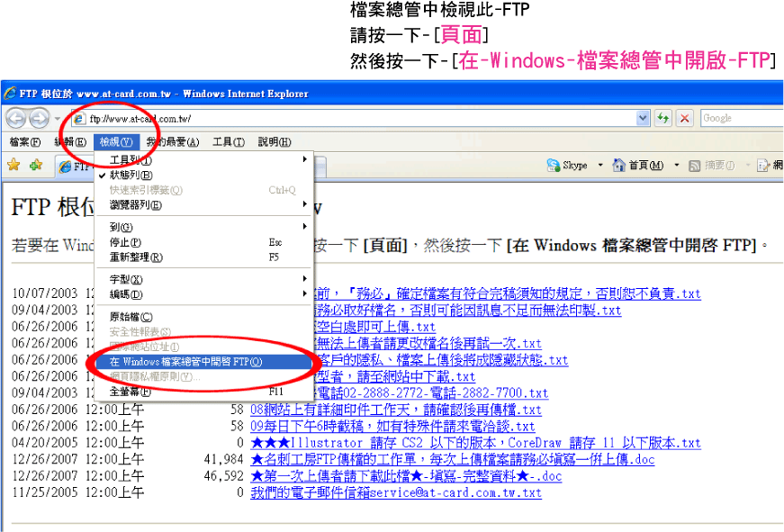Expand the 摘要 feeds dropdown arrow
784x532 pixels.
pyautogui.click(x=748, y=165)
